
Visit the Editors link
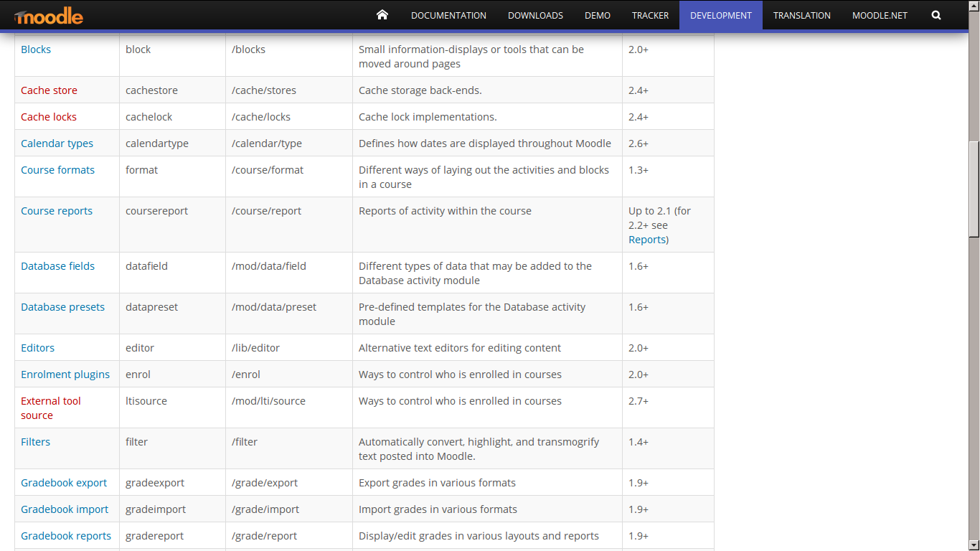coord(37,348)
